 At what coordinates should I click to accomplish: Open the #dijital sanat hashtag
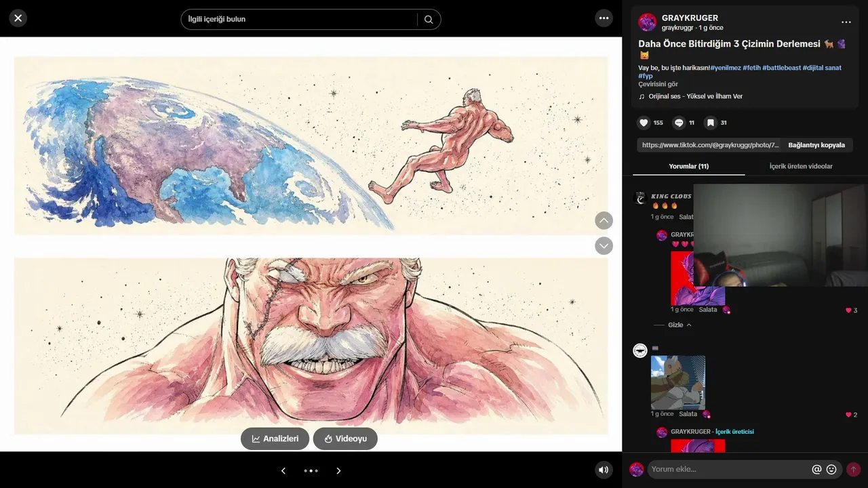point(822,68)
